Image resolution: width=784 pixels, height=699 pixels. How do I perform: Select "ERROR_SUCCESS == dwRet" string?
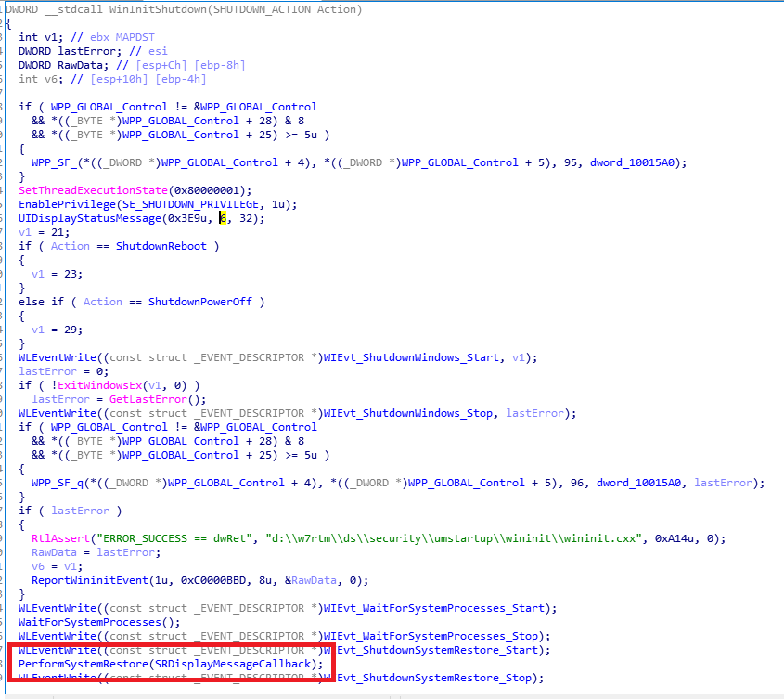tap(174, 539)
